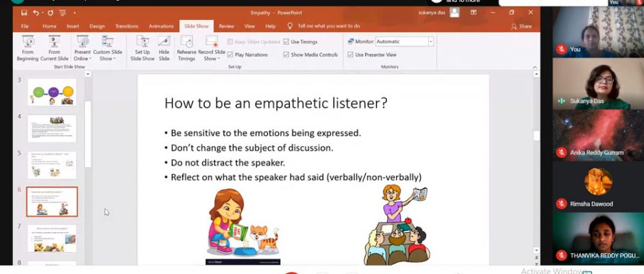Open the File menu
Screen dimensions: 644x274
pos(25,26)
